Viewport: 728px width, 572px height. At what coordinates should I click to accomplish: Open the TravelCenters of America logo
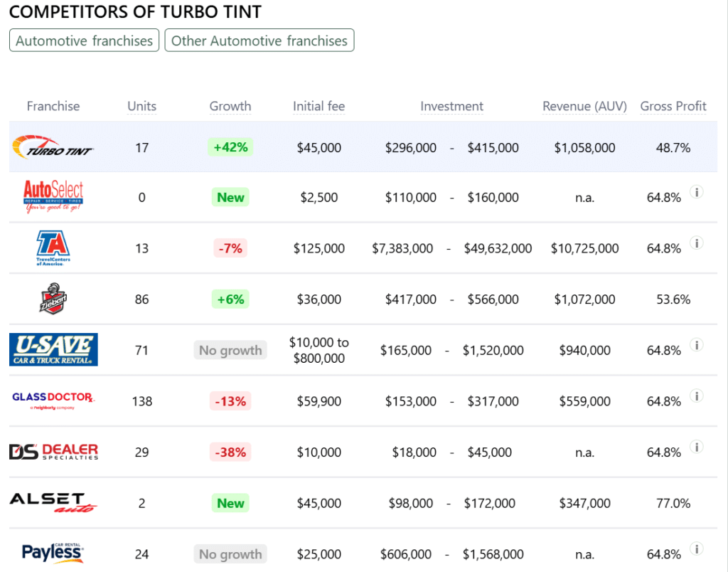53,248
